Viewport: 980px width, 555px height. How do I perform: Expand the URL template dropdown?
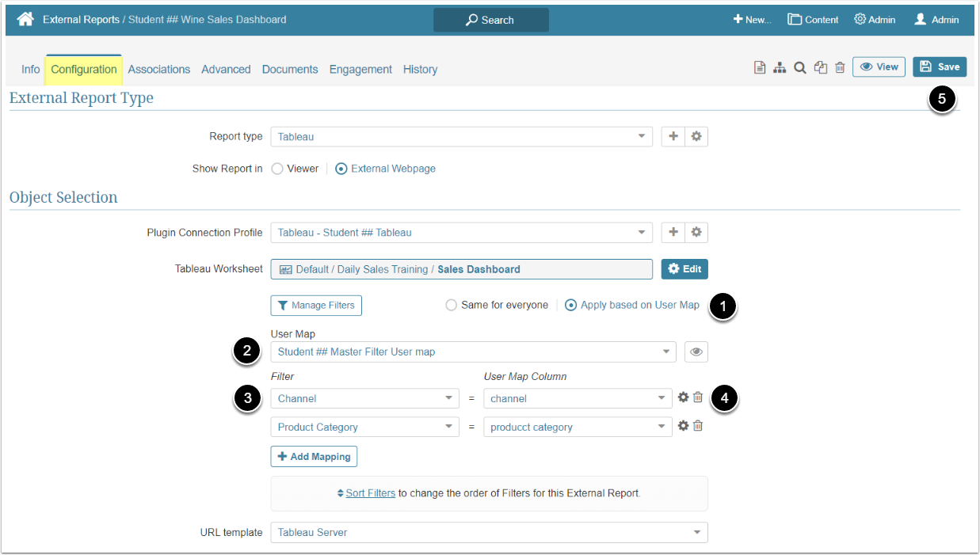489,532
